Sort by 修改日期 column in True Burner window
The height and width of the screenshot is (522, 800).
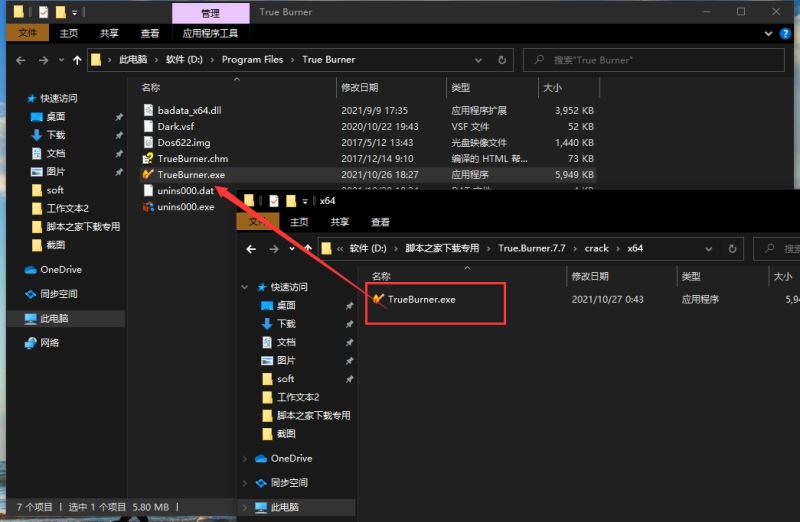point(359,88)
